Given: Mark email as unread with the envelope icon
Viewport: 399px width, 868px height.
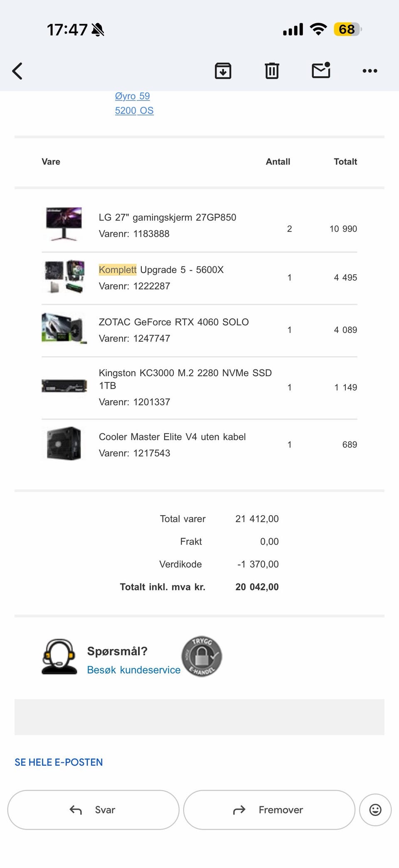Looking at the screenshot, I should tap(321, 70).
